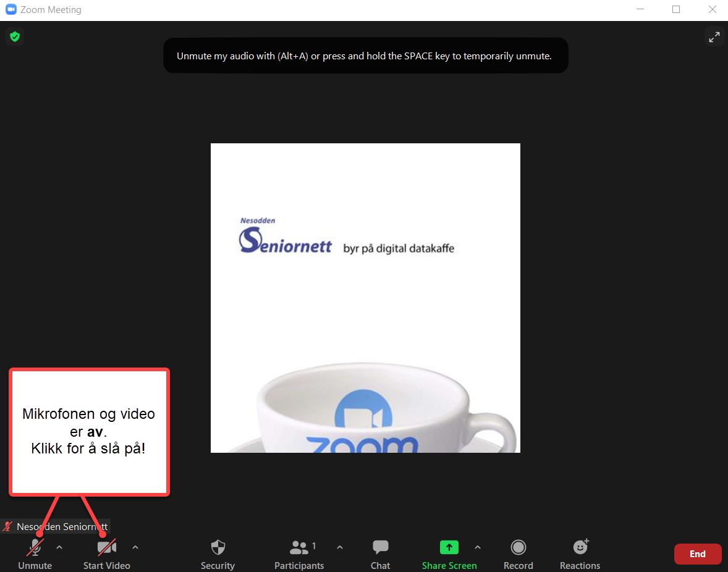The image size is (728, 572).
Task: Open the Participants panel
Action: [299, 548]
